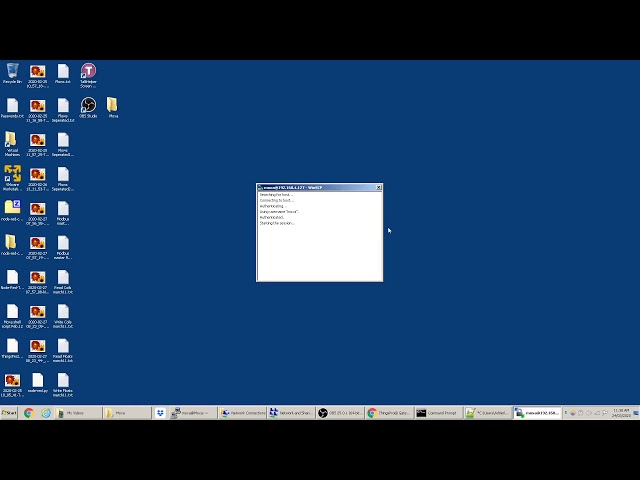Launch the TalkHelper Screen recorder shortcut
This screenshot has height=480, width=640.
88,75
